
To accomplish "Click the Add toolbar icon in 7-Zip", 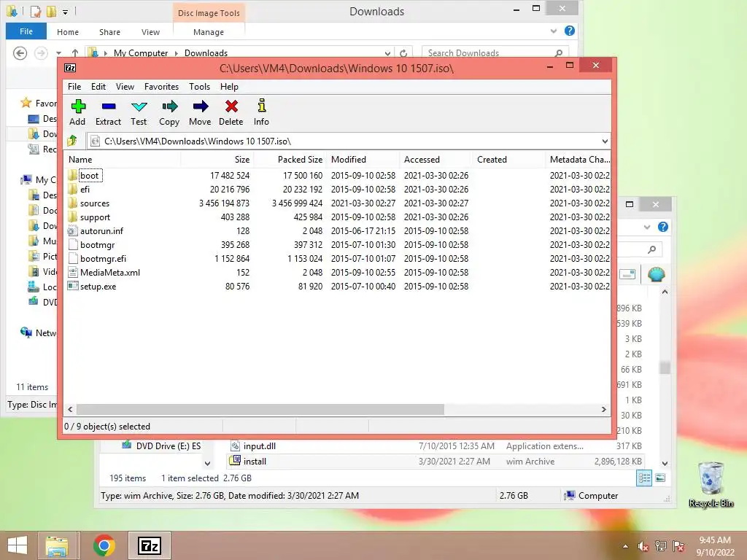I will click(77, 106).
